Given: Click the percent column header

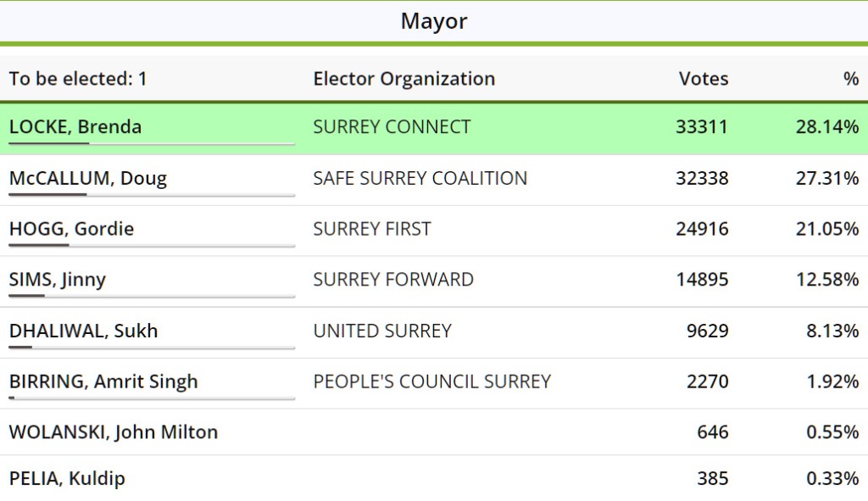Looking at the screenshot, I should [851, 79].
